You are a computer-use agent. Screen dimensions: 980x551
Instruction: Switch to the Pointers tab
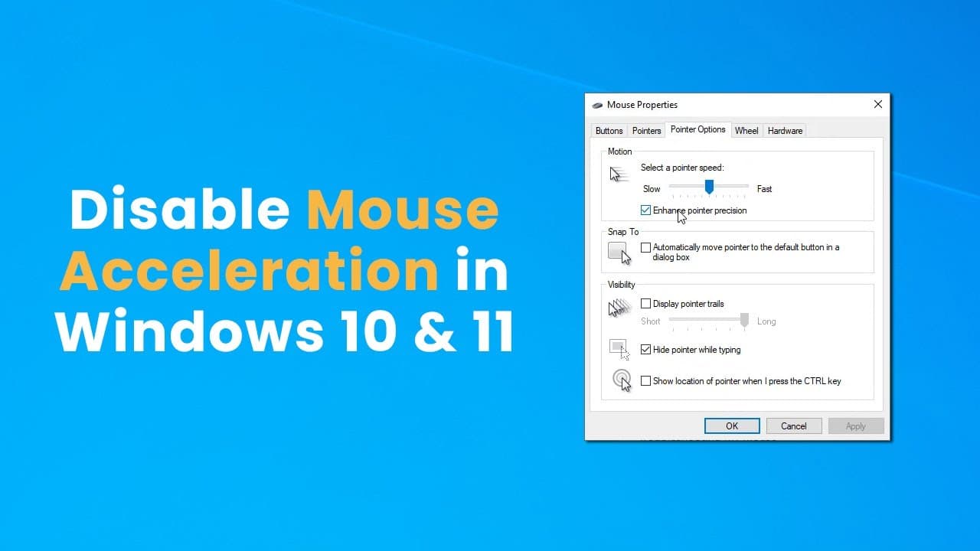click(x=647, y=131)
